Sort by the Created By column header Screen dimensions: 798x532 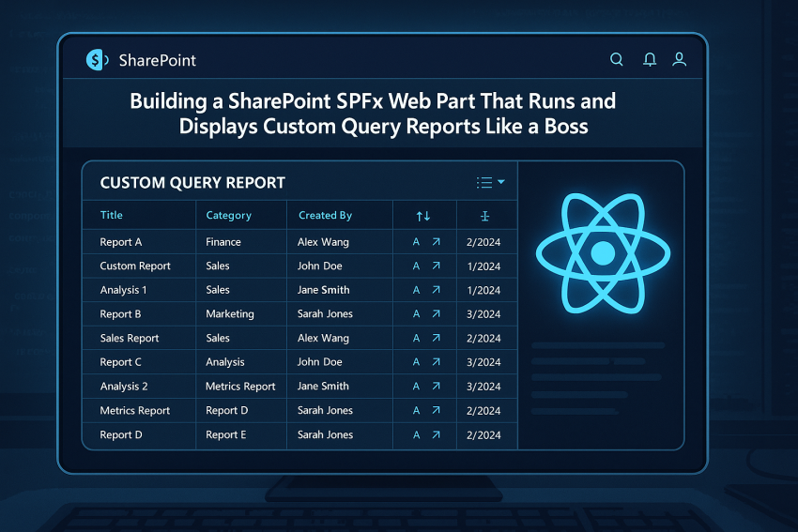[325, 216]
